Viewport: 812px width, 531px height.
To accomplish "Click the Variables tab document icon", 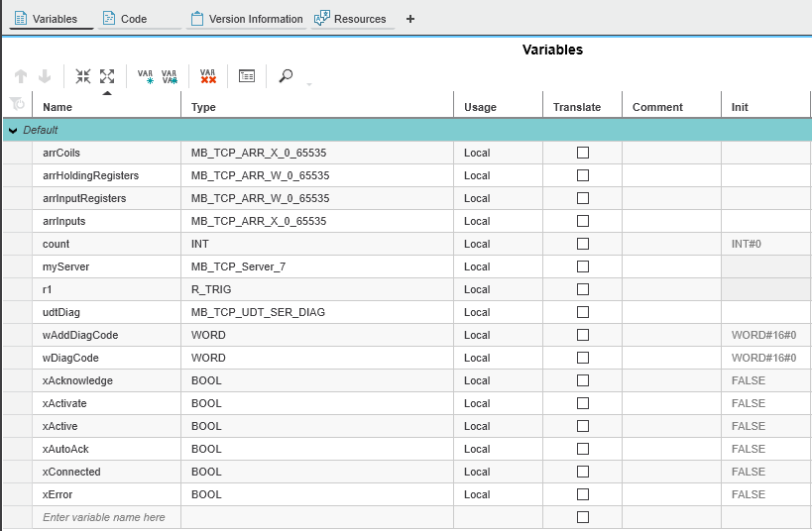I will coord(21,19).
